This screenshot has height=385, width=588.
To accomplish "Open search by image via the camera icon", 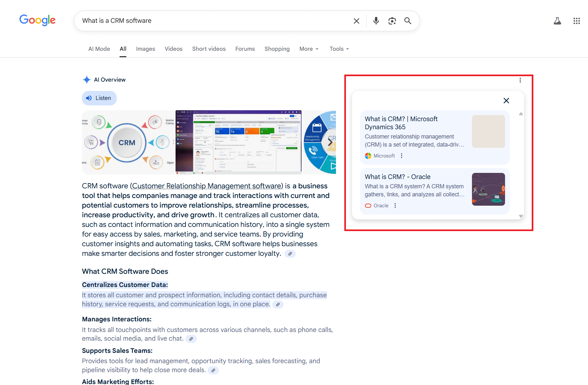I will coord(392,21).
